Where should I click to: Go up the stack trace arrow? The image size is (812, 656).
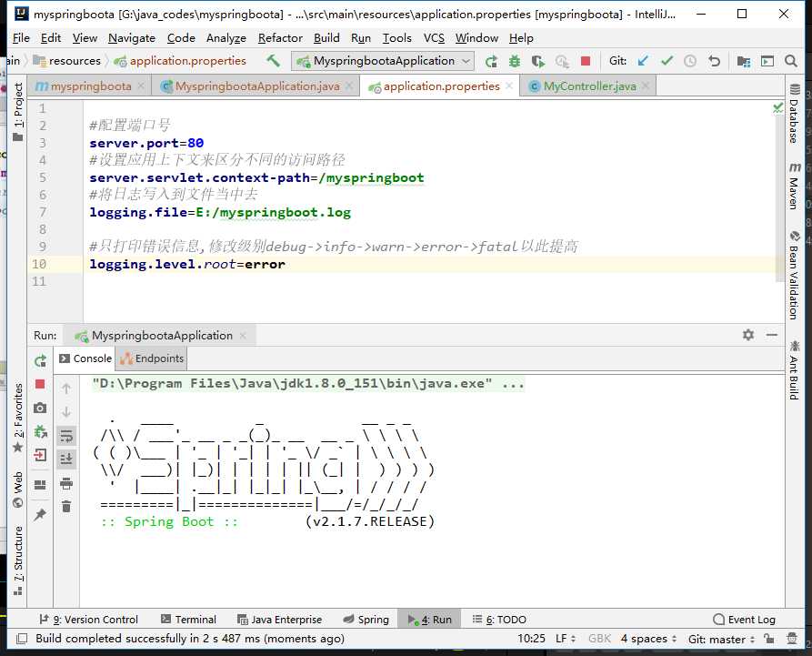[x=66, y=389]
